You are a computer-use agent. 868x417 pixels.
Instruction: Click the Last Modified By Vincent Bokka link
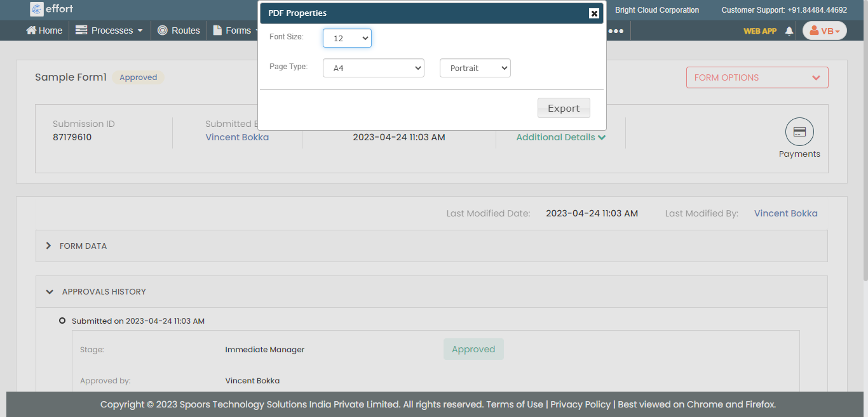click(785, 213)
